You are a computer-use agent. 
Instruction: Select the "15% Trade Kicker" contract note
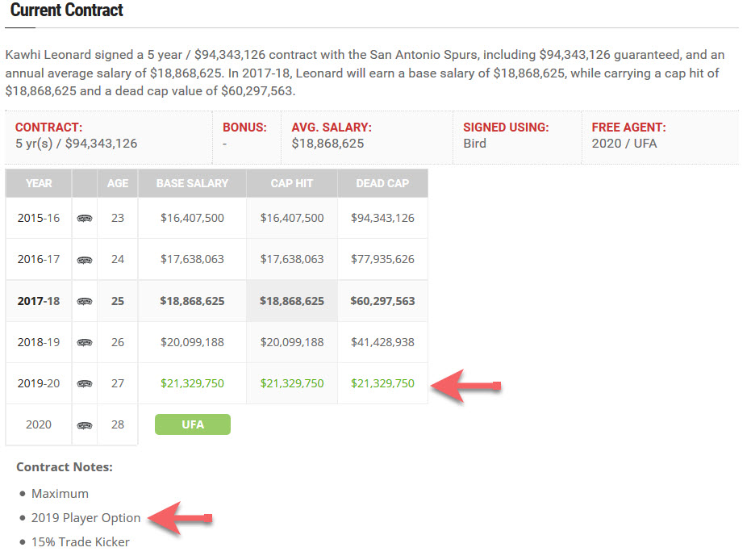[81, 542]
